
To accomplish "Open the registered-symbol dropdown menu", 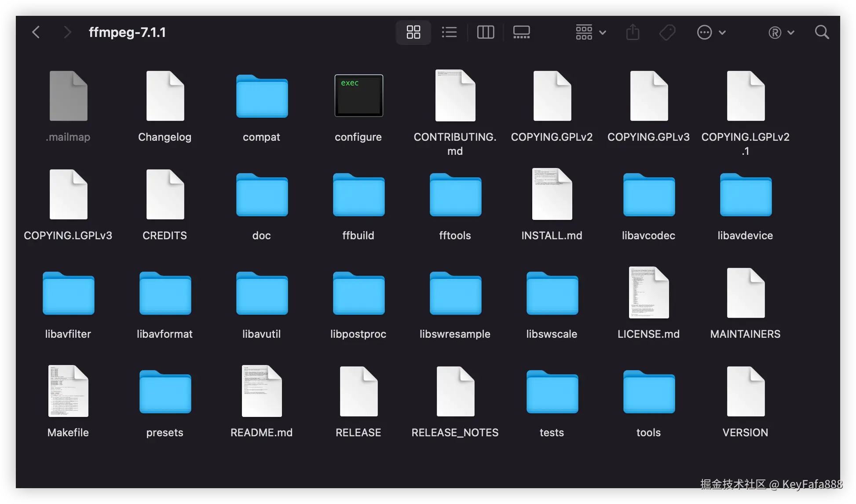I will click(x=781, y=32).
